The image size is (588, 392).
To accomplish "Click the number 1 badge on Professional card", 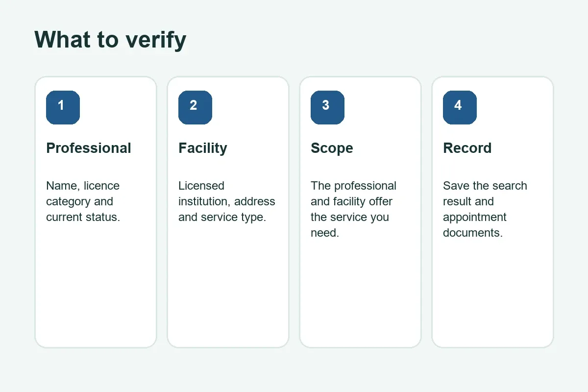I will (x=63, y=107).
